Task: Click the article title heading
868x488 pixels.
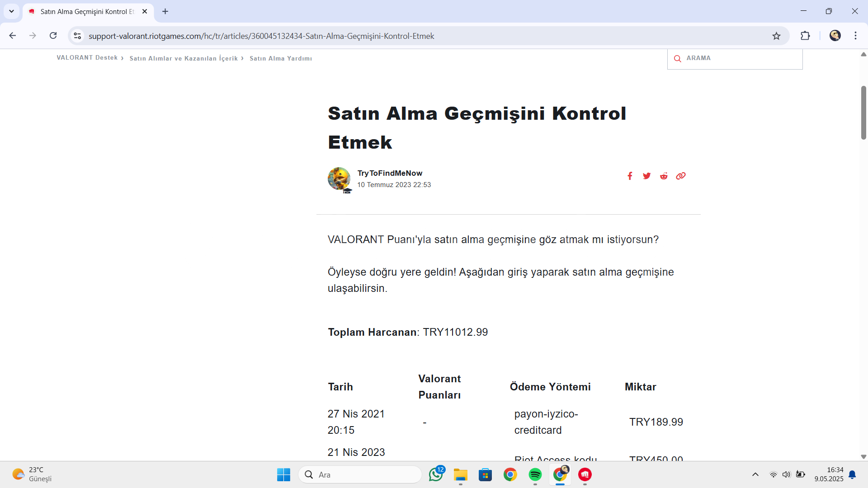Action: coord(477,128)
